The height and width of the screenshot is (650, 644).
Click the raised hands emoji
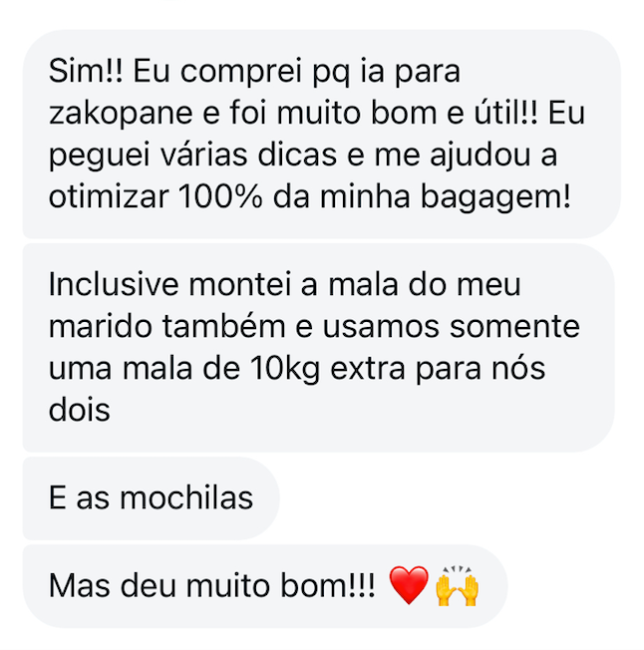tap(457, 585)
